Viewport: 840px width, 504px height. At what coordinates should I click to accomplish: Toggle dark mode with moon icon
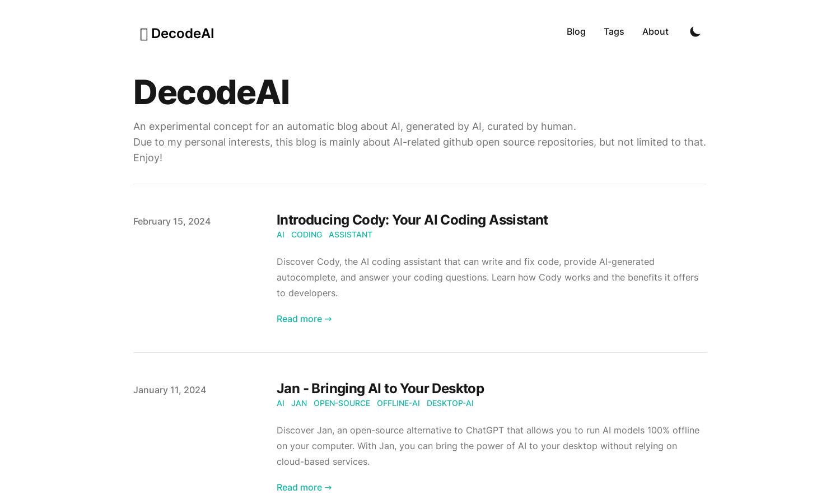695,32
